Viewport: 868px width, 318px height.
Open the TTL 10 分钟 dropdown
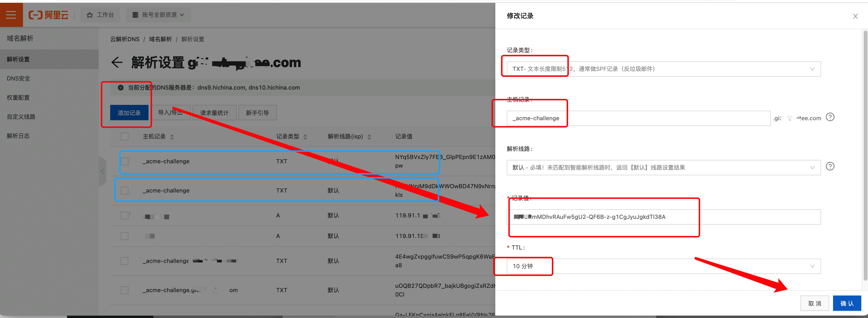(x=663, y=266)
